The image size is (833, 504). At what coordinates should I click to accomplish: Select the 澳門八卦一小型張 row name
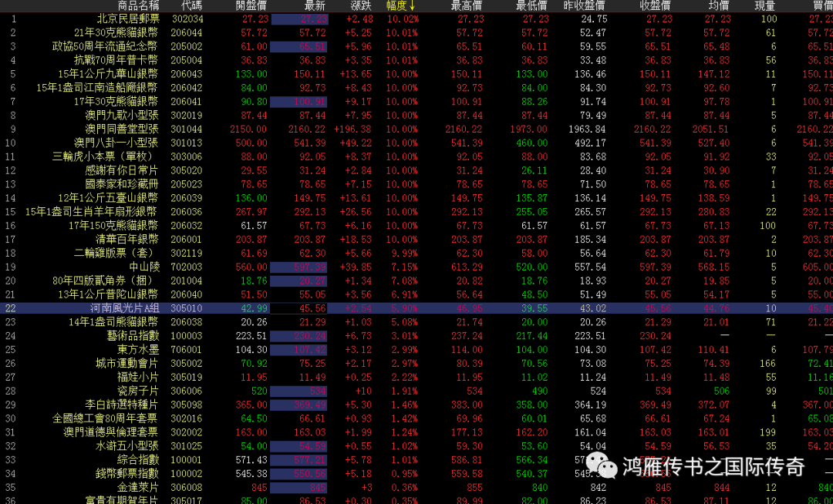click(x=116, y=143)
